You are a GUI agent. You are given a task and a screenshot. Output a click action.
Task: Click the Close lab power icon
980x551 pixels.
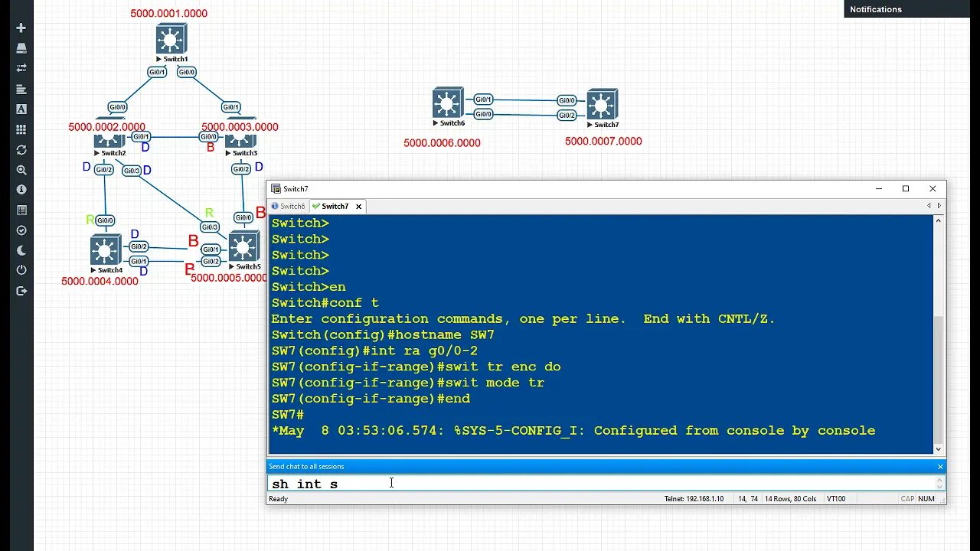(x=21, y=270)
